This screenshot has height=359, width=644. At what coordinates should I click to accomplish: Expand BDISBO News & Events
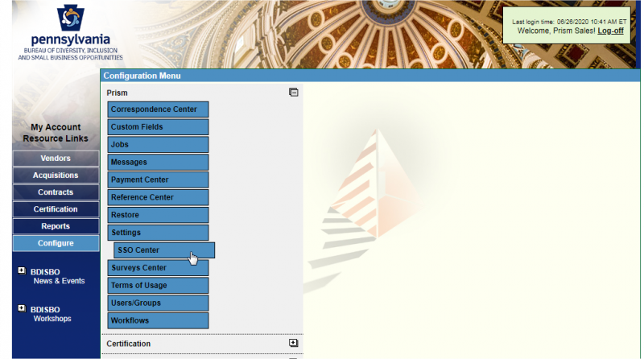point(22,271)
